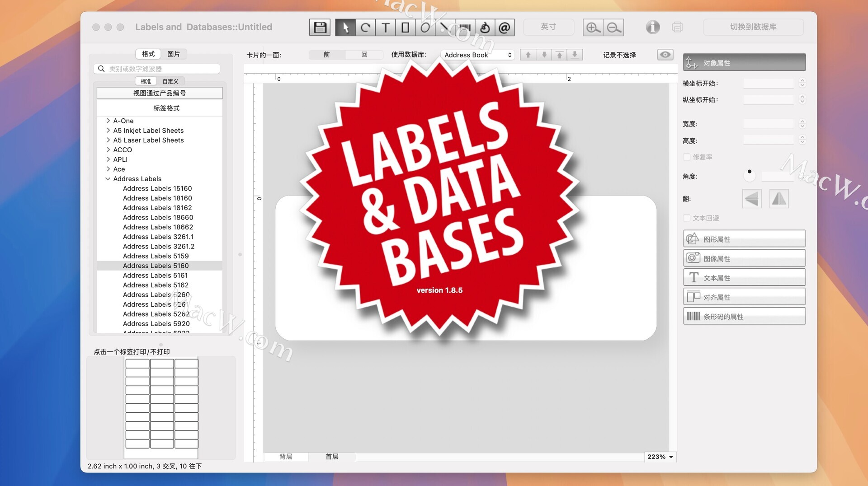Select the rotate tool

click(x=365, y=28)
